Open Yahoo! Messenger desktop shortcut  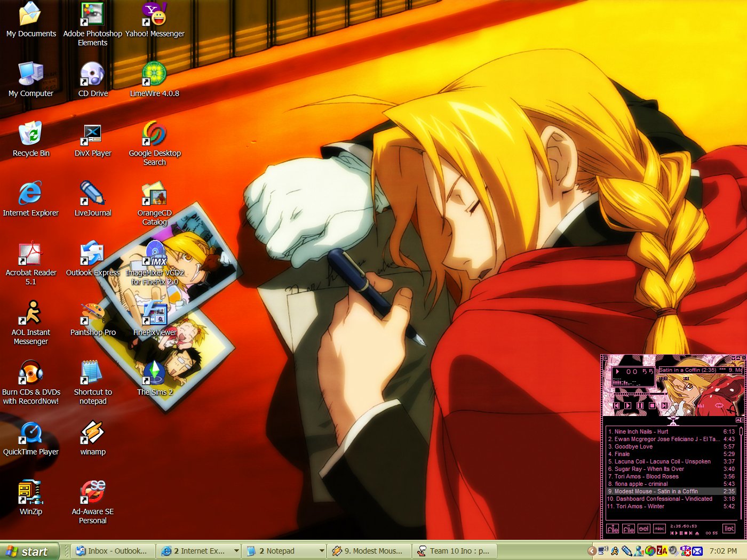coord(155,20)
